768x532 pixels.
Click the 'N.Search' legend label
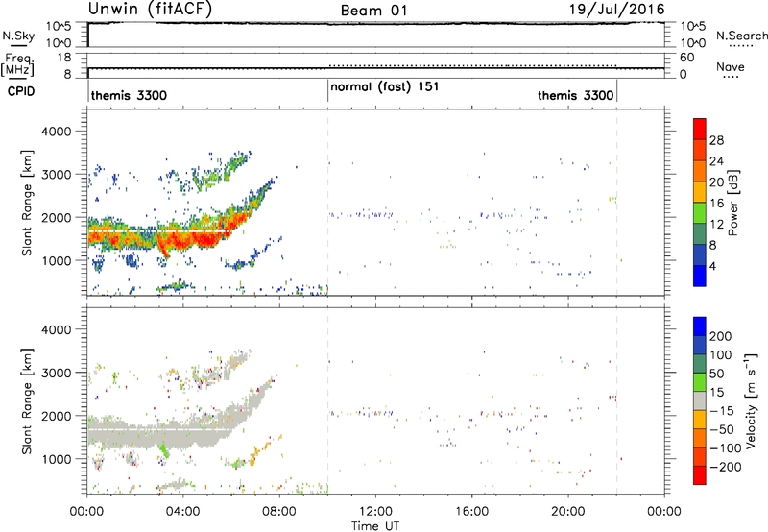click(x=741, y=36)
